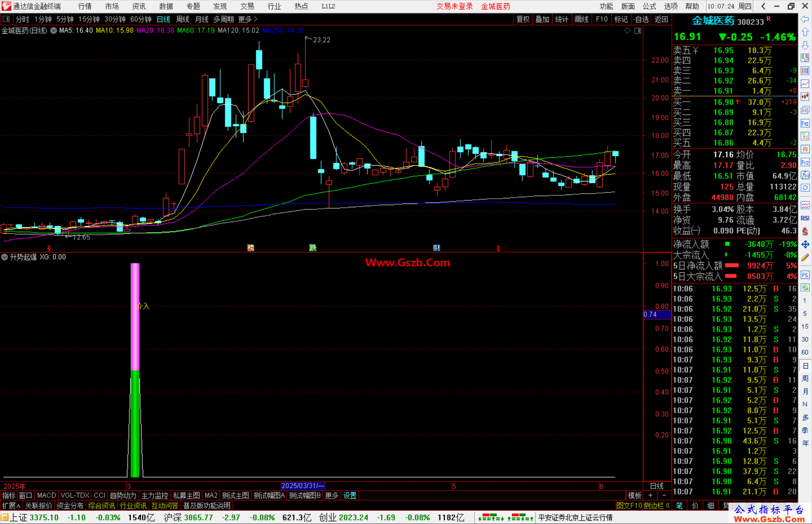Click the 叠加 overlay button
This screenshot has height=524, width=812.
[542, 19]
